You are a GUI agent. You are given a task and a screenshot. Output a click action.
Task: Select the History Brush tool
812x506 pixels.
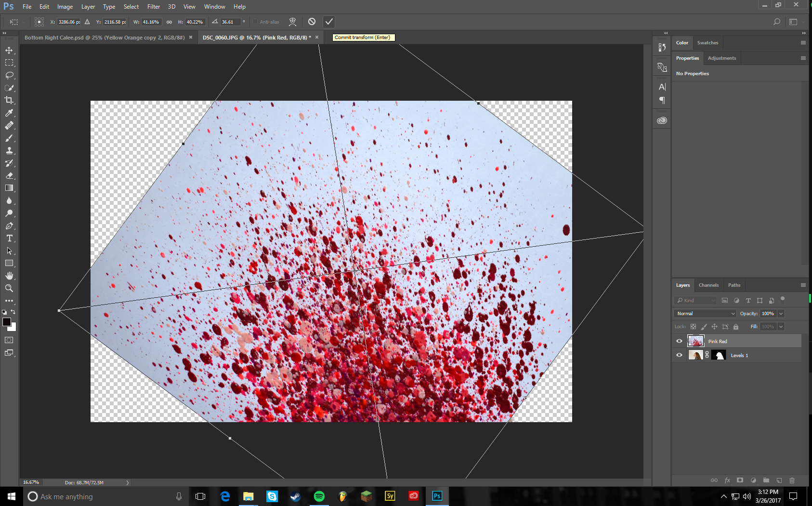tap(9, 163)
